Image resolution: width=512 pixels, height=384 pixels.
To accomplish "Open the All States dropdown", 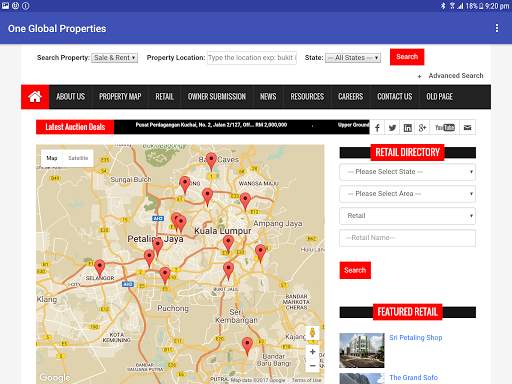I will point(353,58).
